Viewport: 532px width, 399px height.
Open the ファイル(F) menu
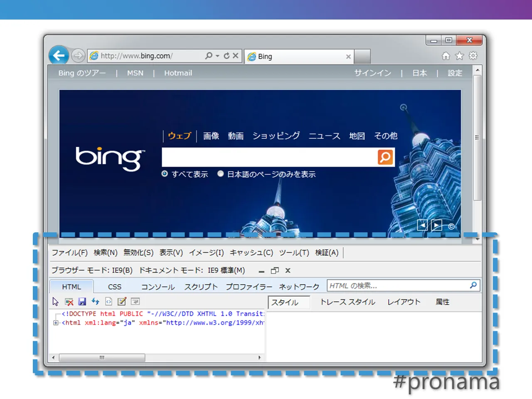tap(69, 253)
